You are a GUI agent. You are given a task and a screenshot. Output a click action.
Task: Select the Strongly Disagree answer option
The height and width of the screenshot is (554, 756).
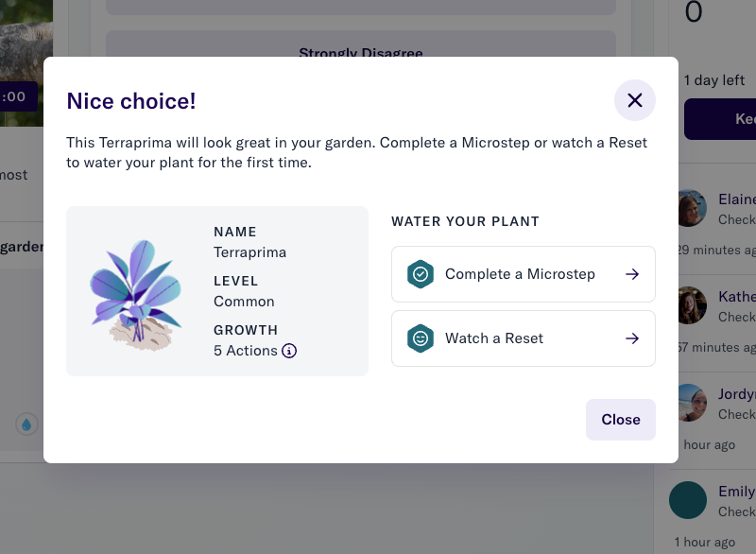click(361, 43)
